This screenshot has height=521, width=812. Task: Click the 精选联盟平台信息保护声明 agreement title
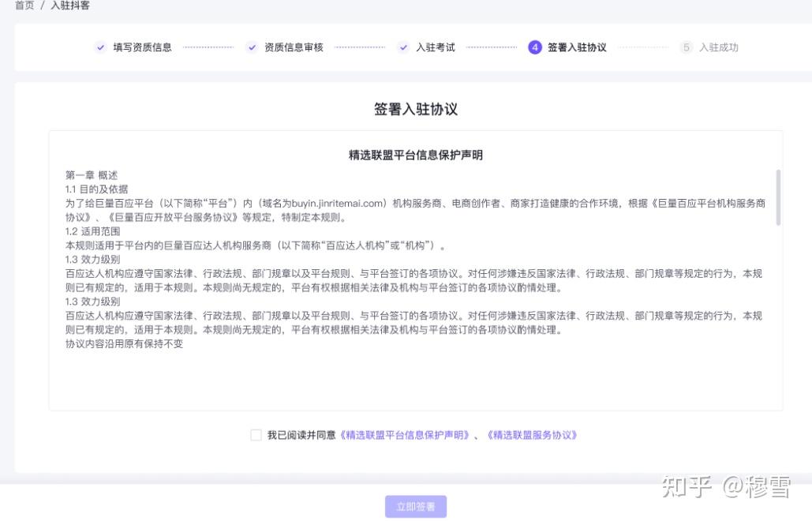click(416, 155)
